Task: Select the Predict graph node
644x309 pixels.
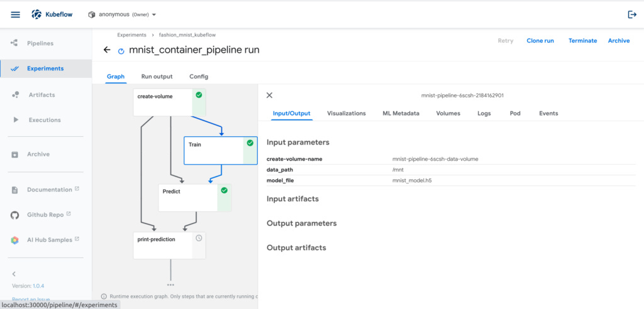Action: click(195, 198)
